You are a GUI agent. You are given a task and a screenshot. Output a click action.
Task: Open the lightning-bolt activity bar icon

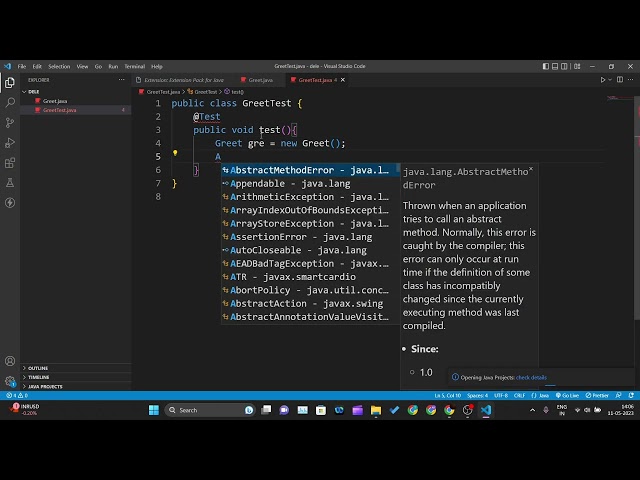[10, 202]
